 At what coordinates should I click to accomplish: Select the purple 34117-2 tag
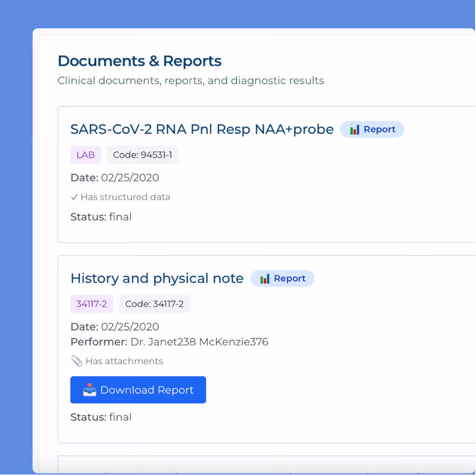[x=92, y=304]
